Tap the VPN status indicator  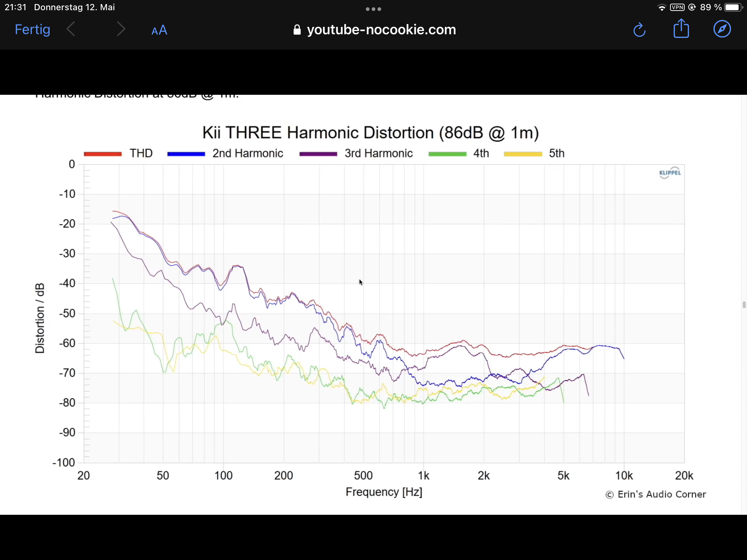(x=677, y=7)
